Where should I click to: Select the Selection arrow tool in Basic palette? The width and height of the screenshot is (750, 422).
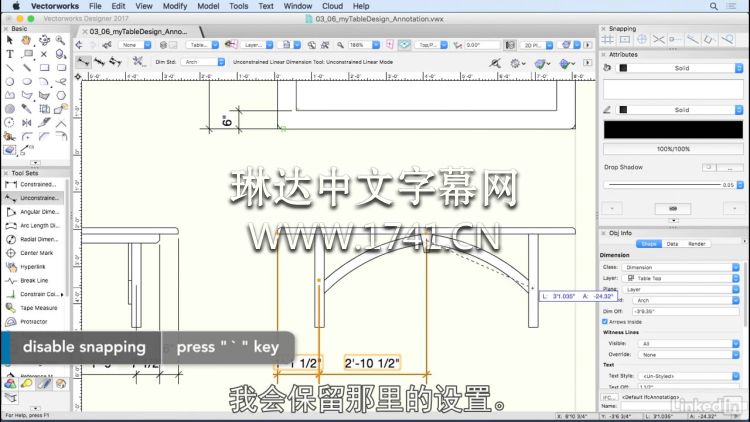tap(10, 40)
